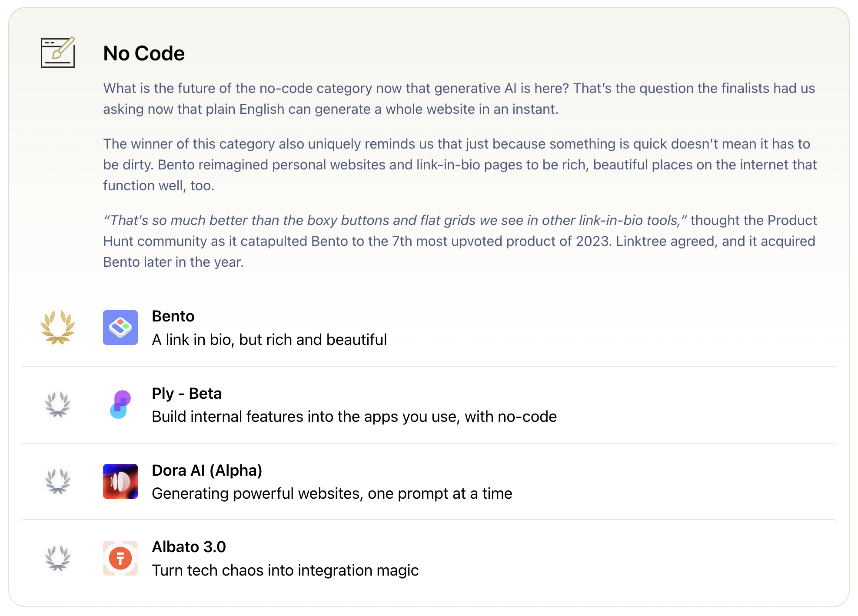
Task: Click tagline "Generating powerful websites, one prompt at a time"
Action: click(332, 493)
